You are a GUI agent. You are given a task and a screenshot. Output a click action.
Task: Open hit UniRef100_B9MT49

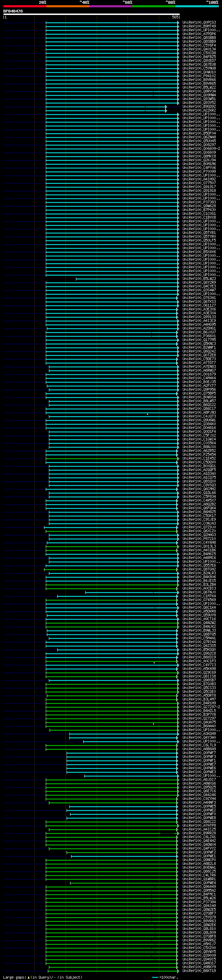(199, 26)
